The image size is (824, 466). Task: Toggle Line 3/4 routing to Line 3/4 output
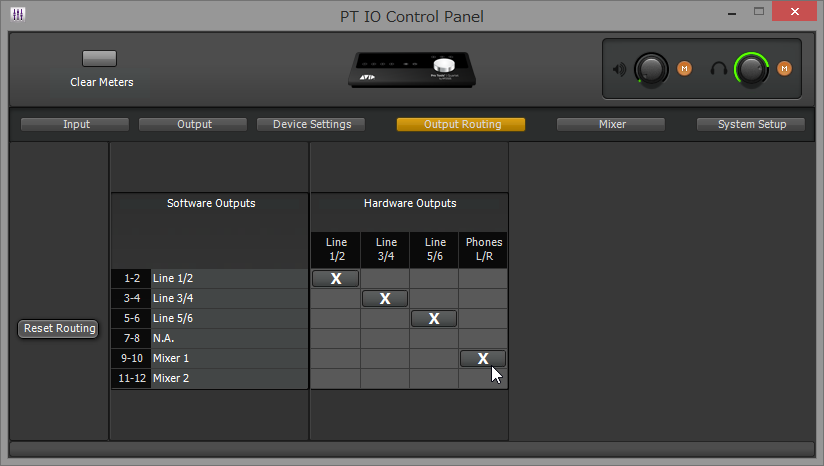tap(385, 298)
